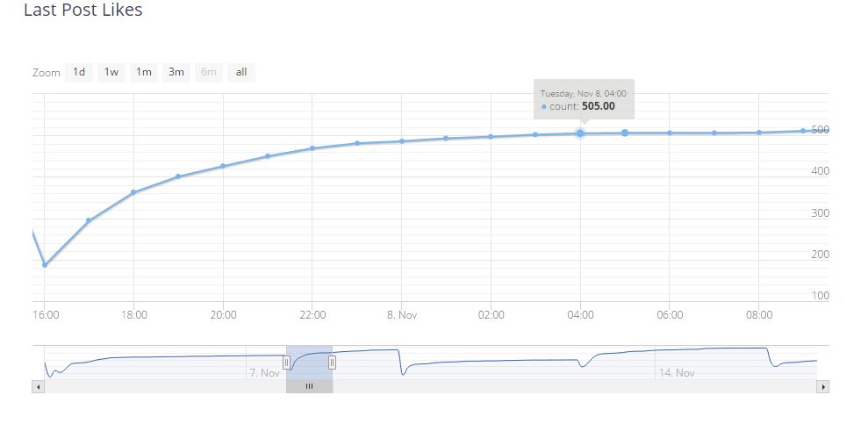Click the left scrollbar arrow under the navigator
Screen dimensions: 868x424
(38, 386)
